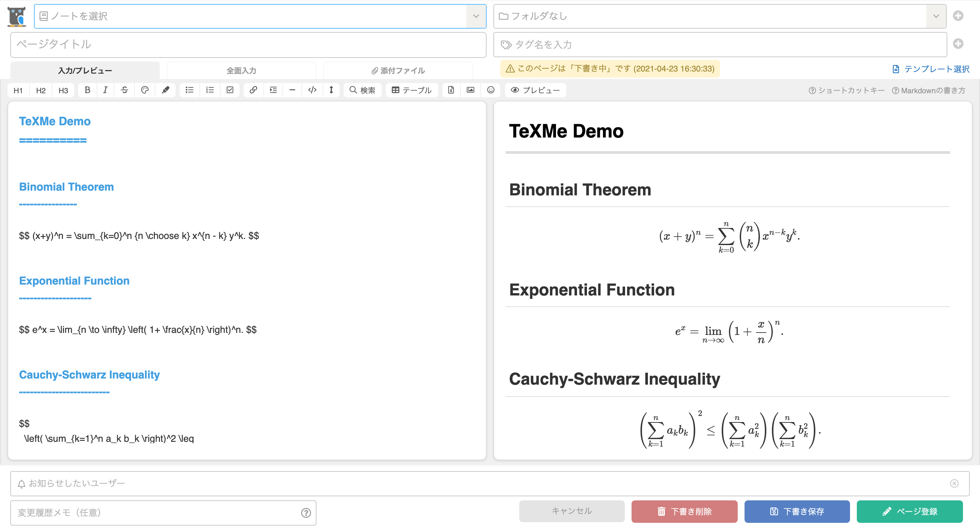Insert a code block
The image size is (980, 531).
[312, 90]
